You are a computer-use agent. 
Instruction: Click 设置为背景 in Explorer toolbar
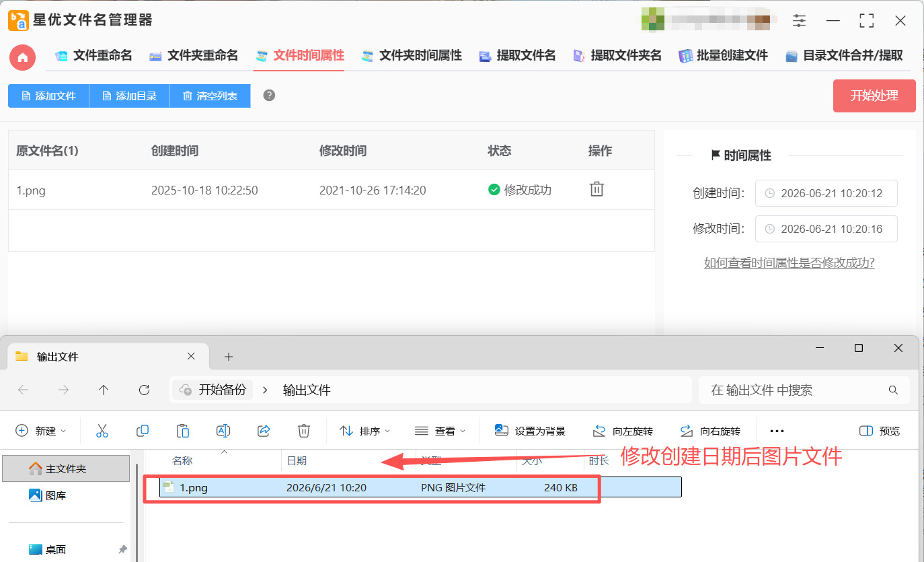click(x=530, y=431)
